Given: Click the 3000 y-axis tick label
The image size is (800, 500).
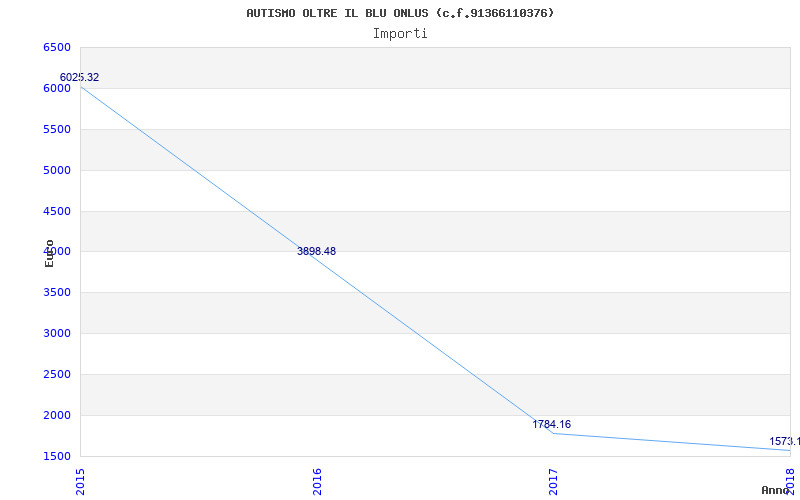Looking at the screenshot, I should 57,334.
